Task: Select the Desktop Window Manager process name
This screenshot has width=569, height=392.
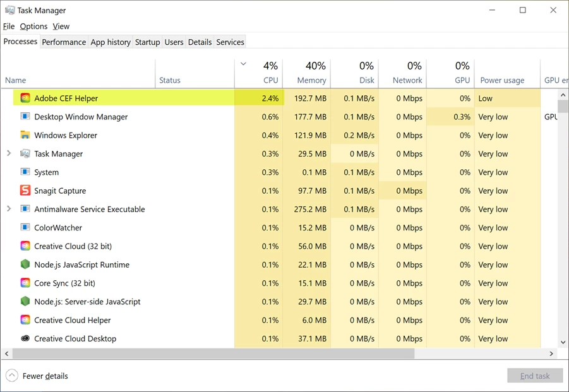Action: coord(81,117)
